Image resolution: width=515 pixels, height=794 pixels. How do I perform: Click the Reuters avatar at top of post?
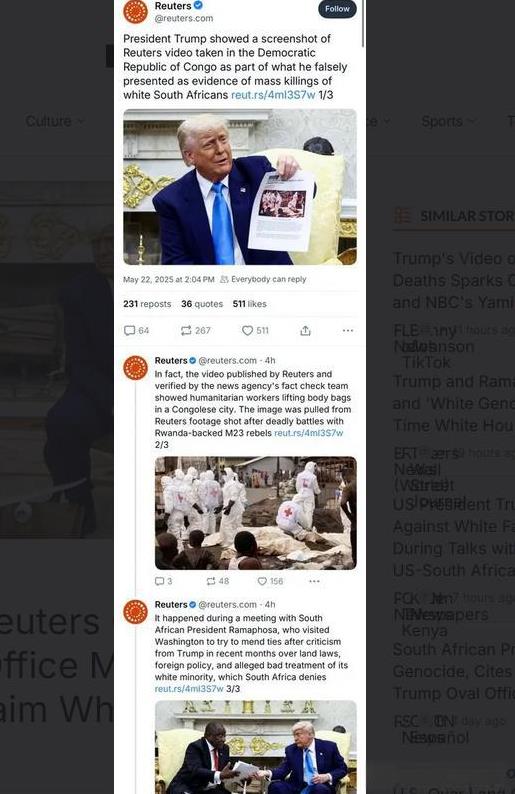click(x=136, y=11)
